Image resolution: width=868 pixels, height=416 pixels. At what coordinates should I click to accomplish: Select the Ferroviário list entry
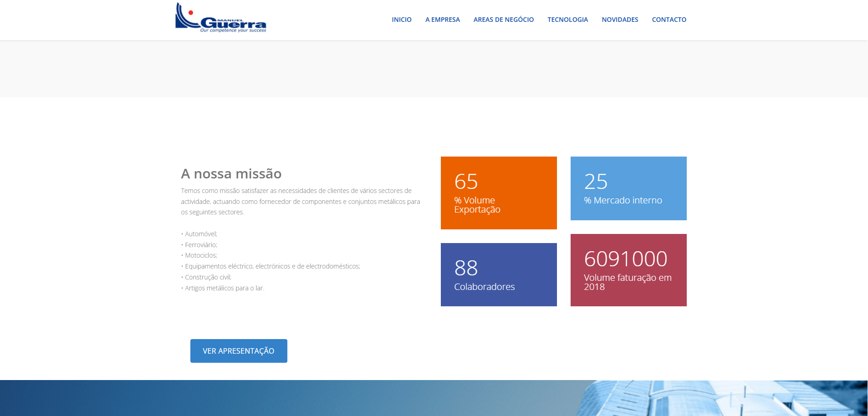point(201,245)
